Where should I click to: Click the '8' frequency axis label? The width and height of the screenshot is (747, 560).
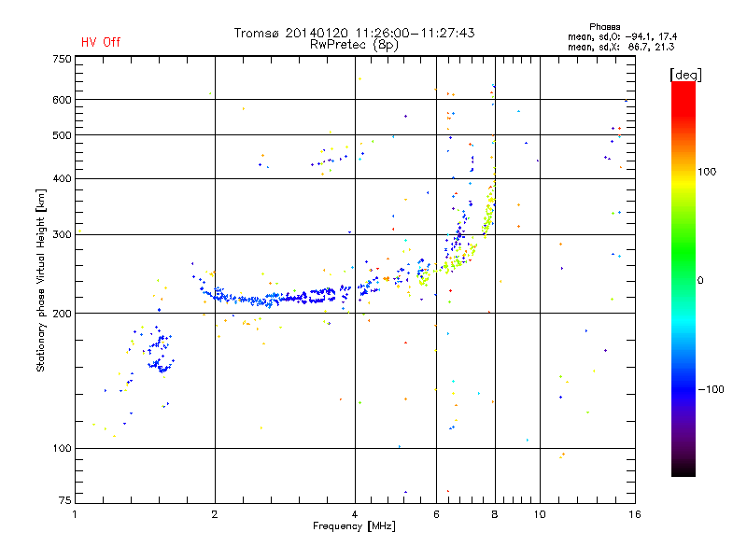(495, 514)
